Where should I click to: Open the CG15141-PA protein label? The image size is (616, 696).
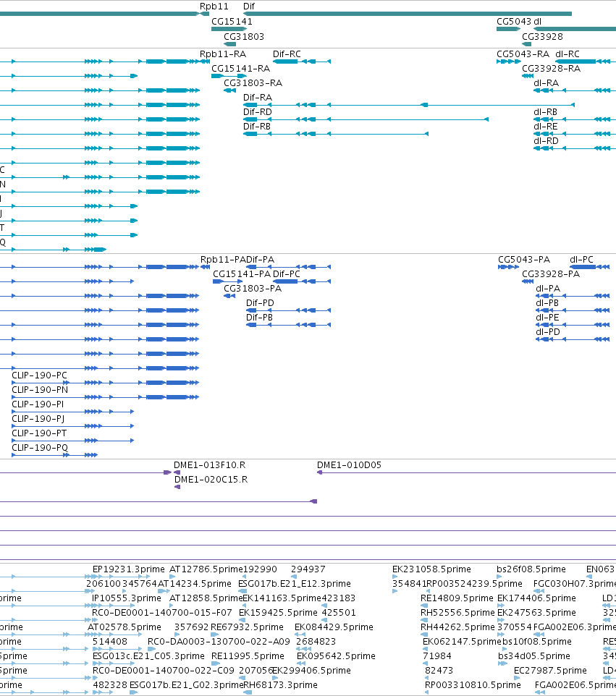(x=242, y=274)
